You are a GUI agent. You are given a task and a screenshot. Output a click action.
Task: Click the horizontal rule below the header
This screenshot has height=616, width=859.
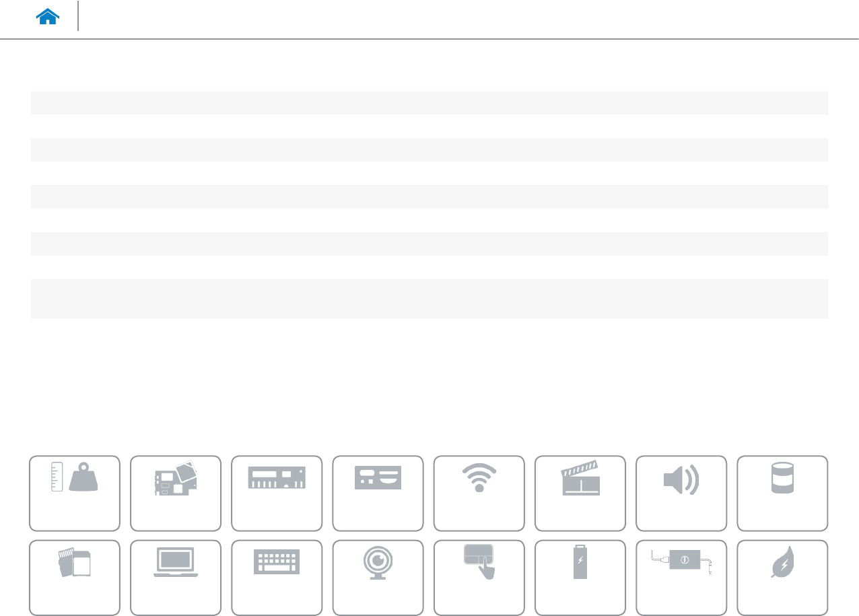(x=429, y=39)
